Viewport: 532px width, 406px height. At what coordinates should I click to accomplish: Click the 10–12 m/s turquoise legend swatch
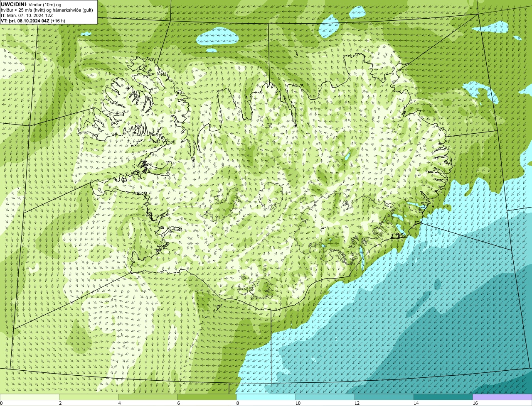pyautogui.click(x=325, y=397)
